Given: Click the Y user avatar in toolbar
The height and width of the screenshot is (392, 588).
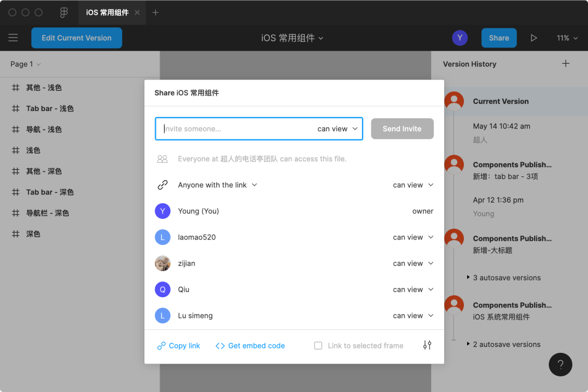Looking at the screenshot, I should (x=460, y=38).
